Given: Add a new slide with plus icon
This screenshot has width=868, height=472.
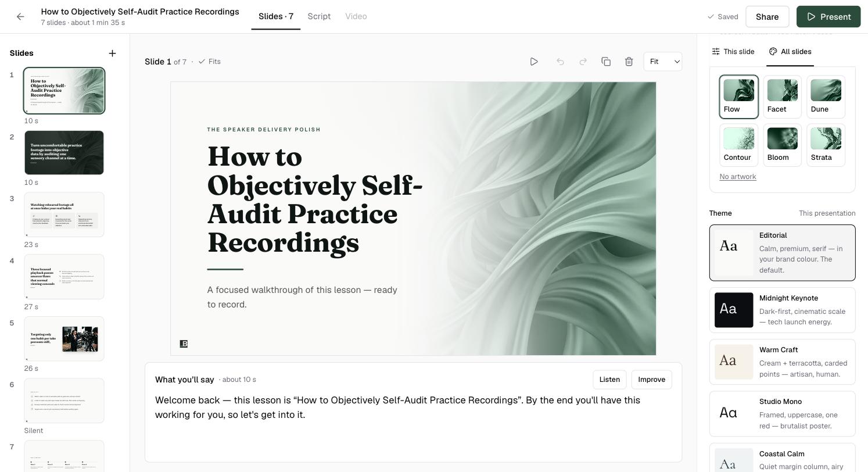Looking at the screenshot, I should (112, 53).
